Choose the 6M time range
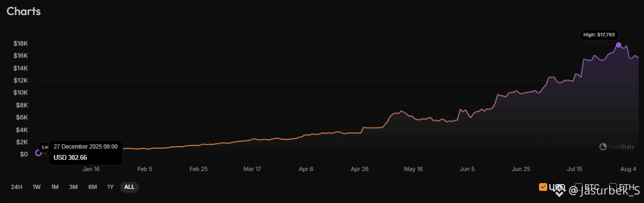 click(x=92, y=187)
